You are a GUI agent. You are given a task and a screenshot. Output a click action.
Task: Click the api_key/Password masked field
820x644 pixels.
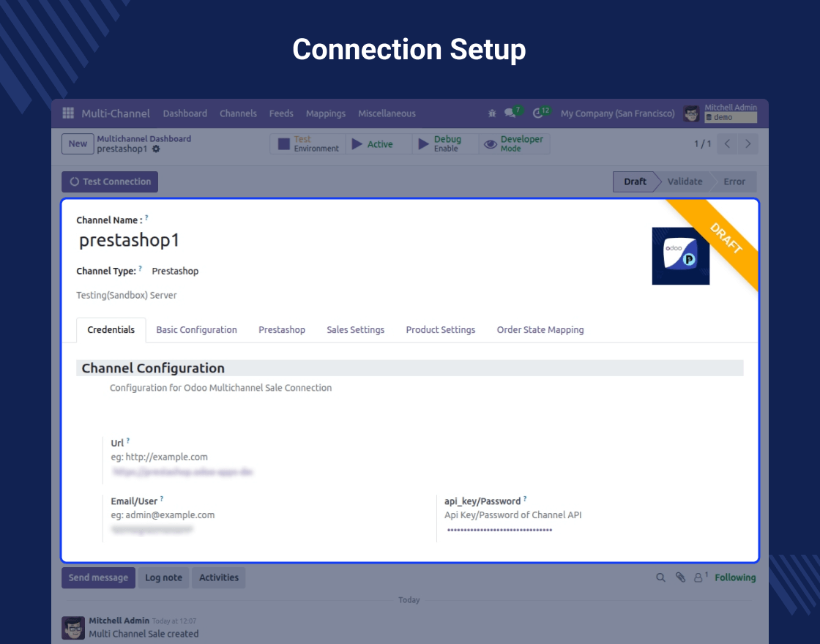click(499, 530)
